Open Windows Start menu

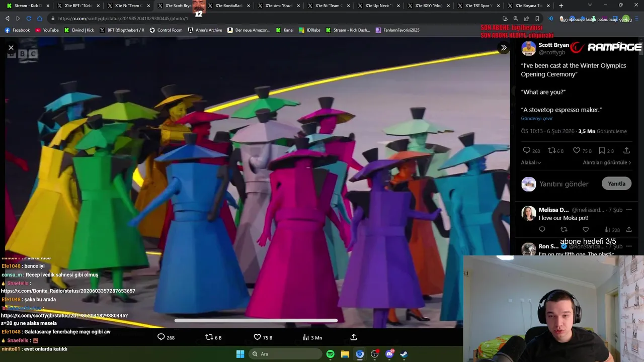coord(240,354)
